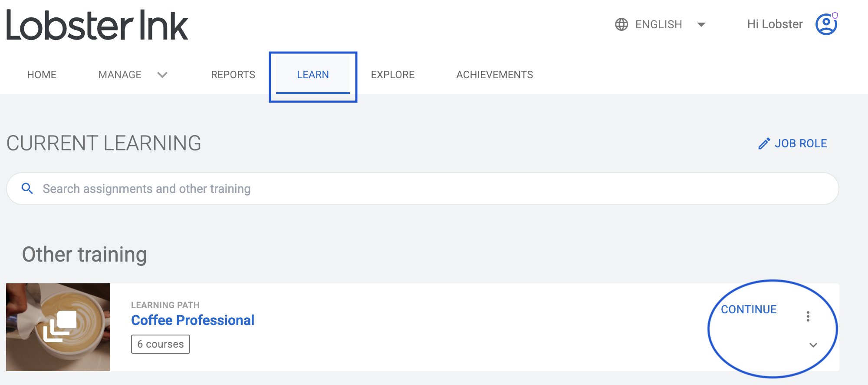Open the three-dot options menu for Coffee Professional

(x=808, y=316)
